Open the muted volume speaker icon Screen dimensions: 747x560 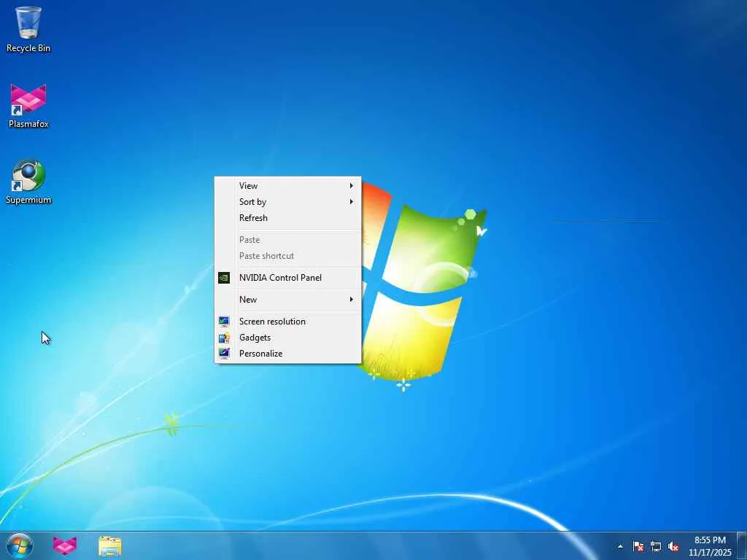tap(673, 546)
